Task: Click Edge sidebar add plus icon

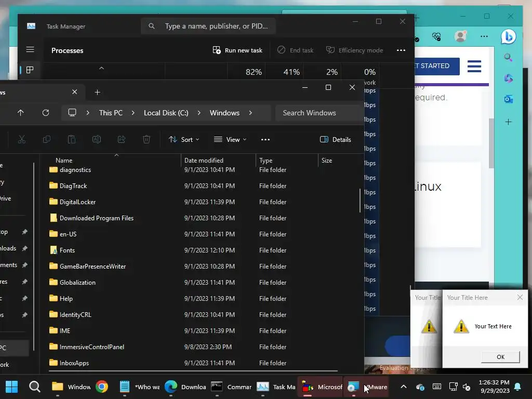Action: click(x=508, y=122)
